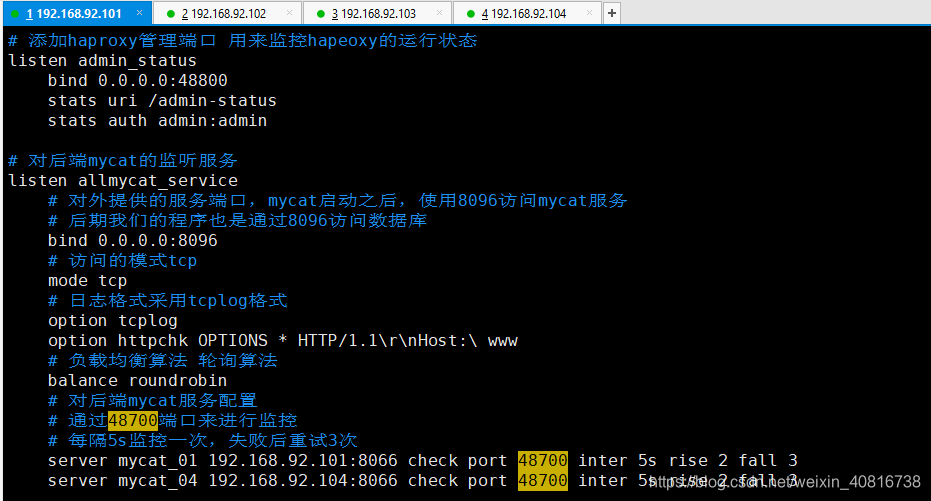Switch to session tab 4 192.168.92.104

tap(528, 13)
